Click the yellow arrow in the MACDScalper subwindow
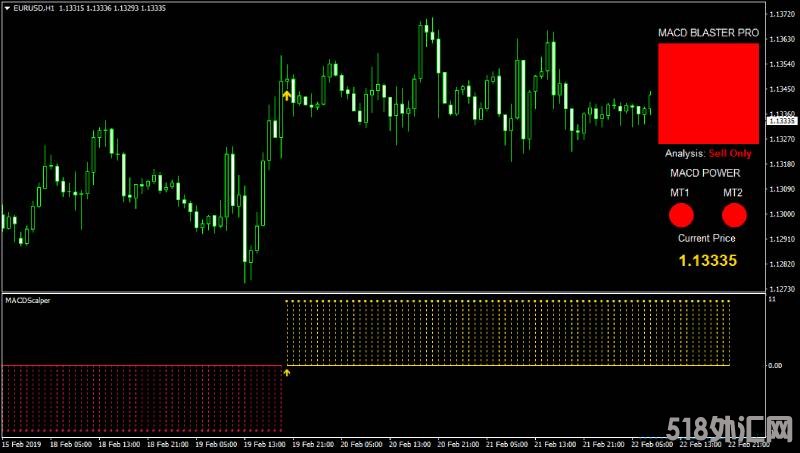The image size is (800, 453). point(287,372)
